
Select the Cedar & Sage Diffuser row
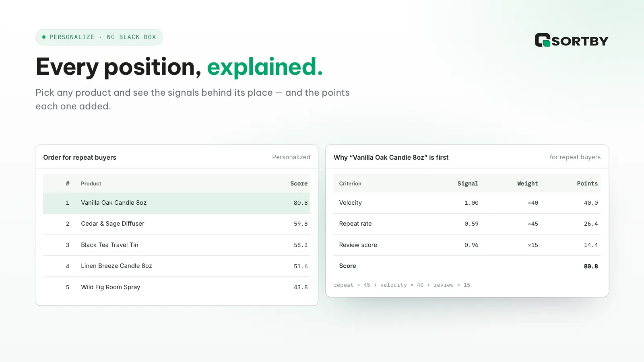tap(177, 224)
